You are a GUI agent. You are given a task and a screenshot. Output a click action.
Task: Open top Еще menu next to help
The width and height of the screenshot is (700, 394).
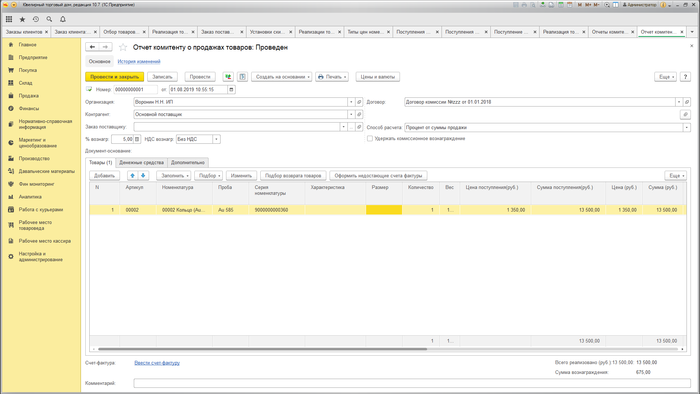pos(666,77)
